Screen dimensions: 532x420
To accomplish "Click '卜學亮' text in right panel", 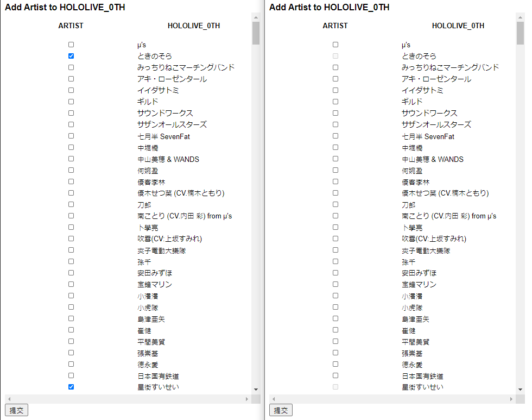I will 412,228.
